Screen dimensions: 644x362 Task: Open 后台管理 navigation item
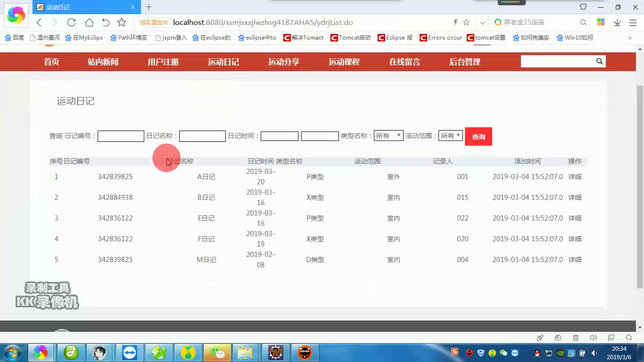pos(465,62)
